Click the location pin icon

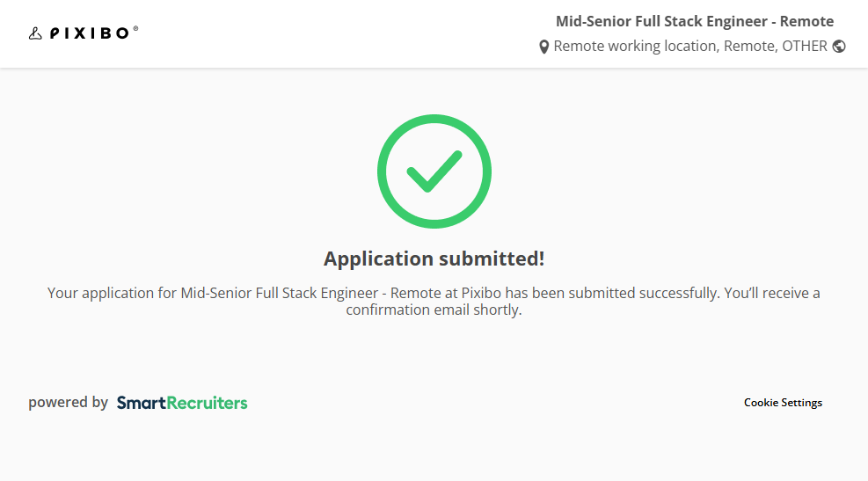point(544,47)
